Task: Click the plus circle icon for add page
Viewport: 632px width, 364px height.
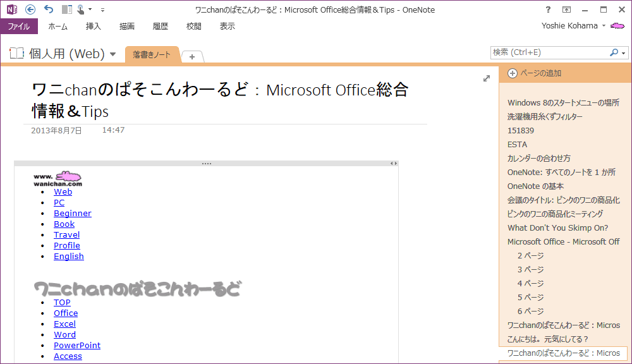Action: (513, 73)
